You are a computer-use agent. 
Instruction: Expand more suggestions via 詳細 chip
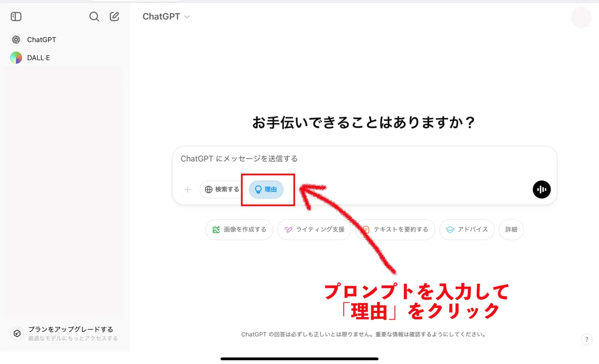click(x=511, y=230)
